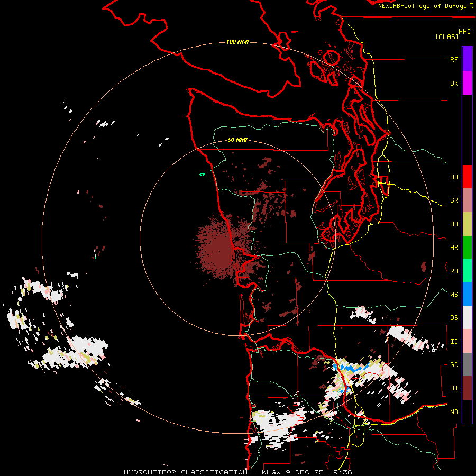Screen dimensions: 476x476
Task: Click the IC legend label
Action: pyautogui.click(x=454, y=342)
